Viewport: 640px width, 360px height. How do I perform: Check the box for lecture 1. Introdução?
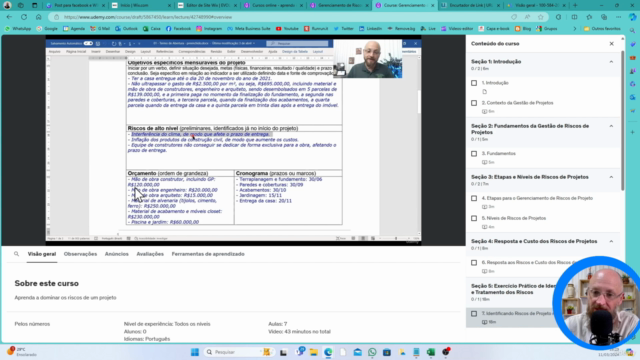click(474, 83)
